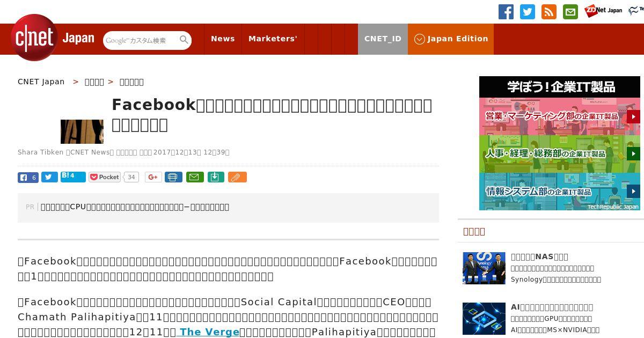Open the Marketers' menu
644x338 pixels.
[x=273, y=39]
